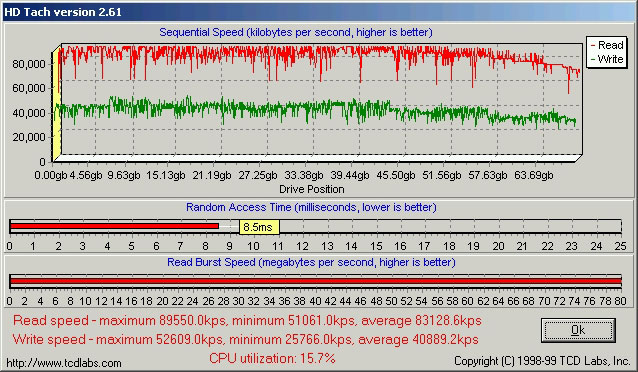This screenshot has height=372, width=638.
Task: Click the 9.63gb drive position label
Action: pyautogui.click(x=124, y=175)
